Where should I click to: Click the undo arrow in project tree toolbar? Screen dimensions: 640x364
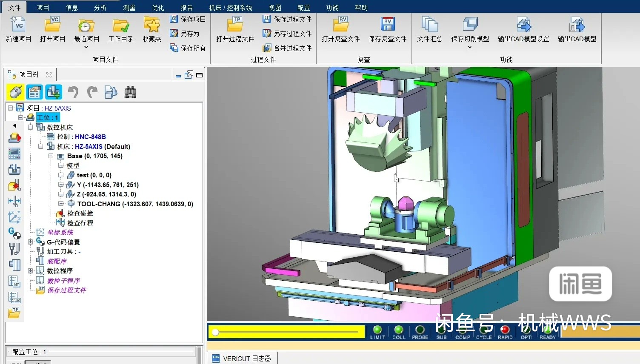point(73,92)
